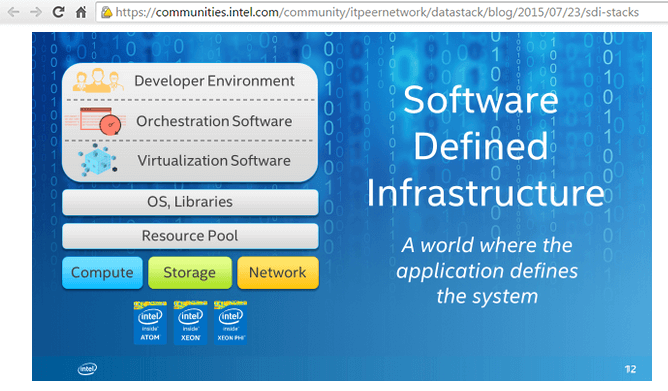The image size is (668, 391).
Task: Click the Virtualization Software cube icon
Action: point(98,160)
